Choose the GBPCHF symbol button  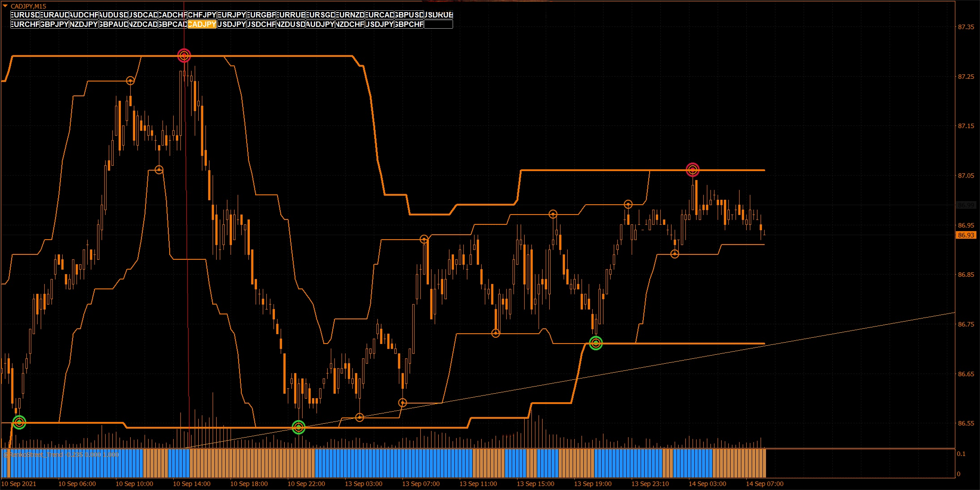click(x=409, y=24)
